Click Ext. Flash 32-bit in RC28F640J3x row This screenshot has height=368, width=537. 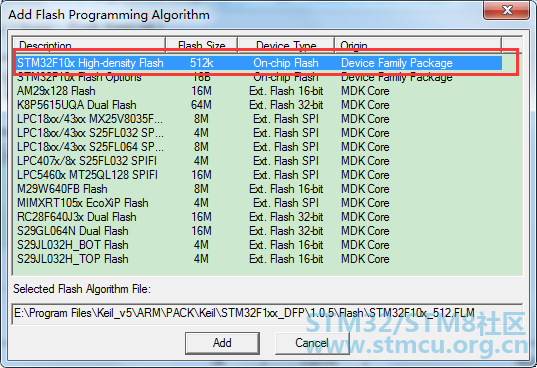coord(286,217)
